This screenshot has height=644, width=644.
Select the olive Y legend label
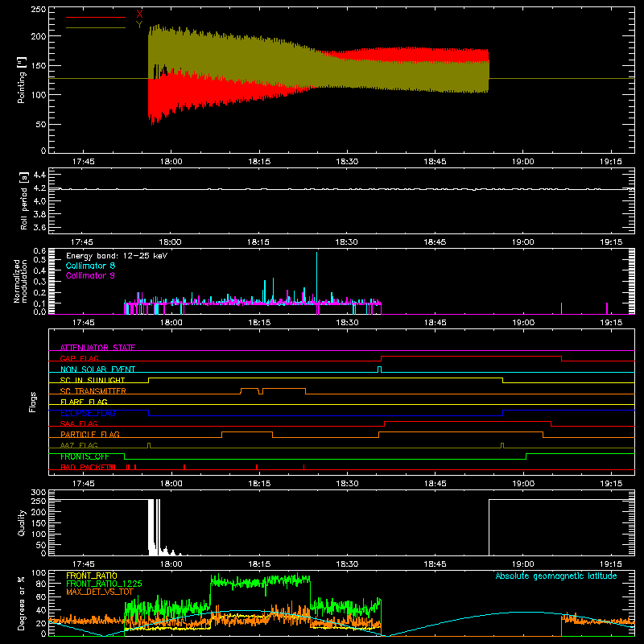(139, 25)
